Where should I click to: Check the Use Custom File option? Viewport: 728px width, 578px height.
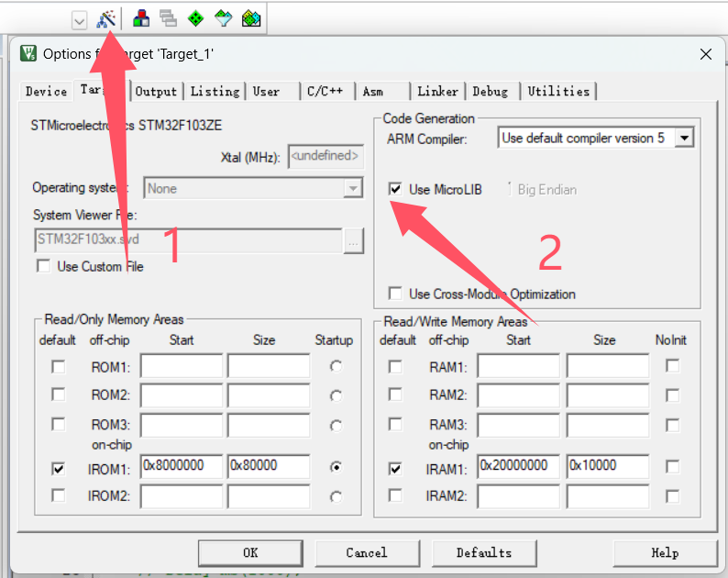coord(43,267)
